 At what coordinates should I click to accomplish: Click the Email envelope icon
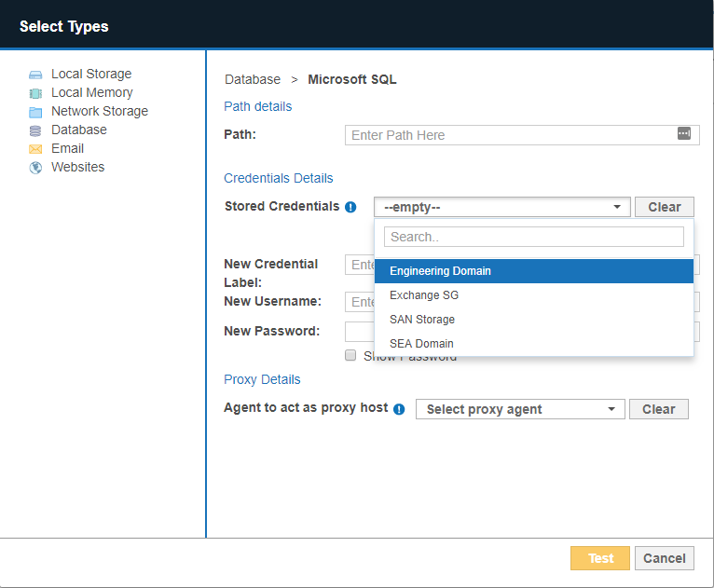tap(35, 149)
